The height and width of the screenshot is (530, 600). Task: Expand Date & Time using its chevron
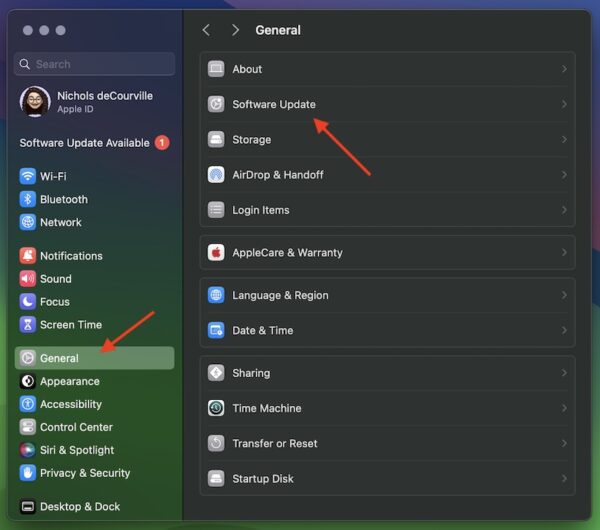coord(564,331)
